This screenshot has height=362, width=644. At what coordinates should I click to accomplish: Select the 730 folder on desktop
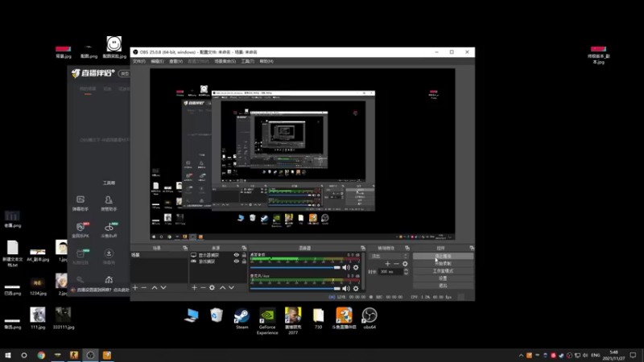coord(318,319)
